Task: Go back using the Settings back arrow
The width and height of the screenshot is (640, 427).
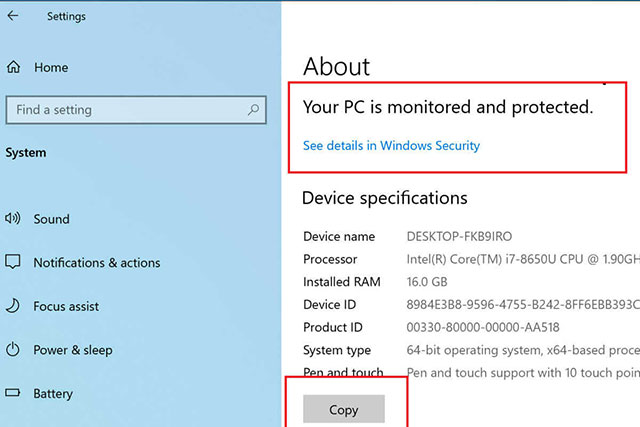Action: [13, 16]
